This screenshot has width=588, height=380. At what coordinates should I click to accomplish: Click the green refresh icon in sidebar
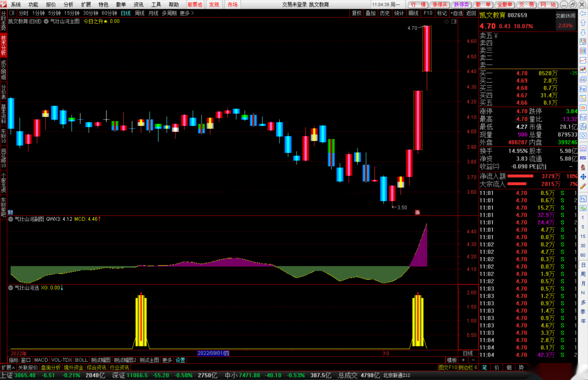tap(583, 208)
